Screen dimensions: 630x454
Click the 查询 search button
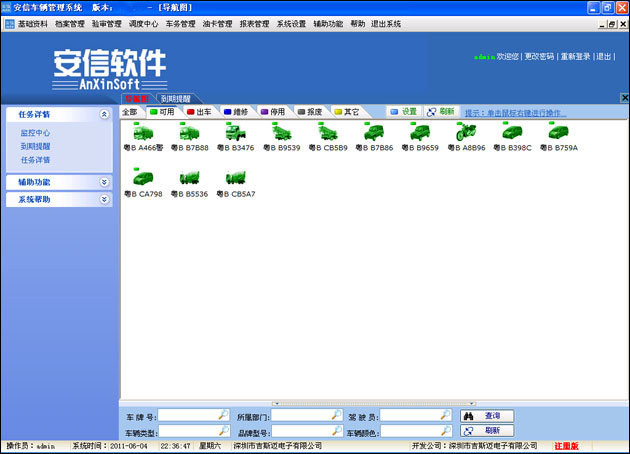coord(487,415)
